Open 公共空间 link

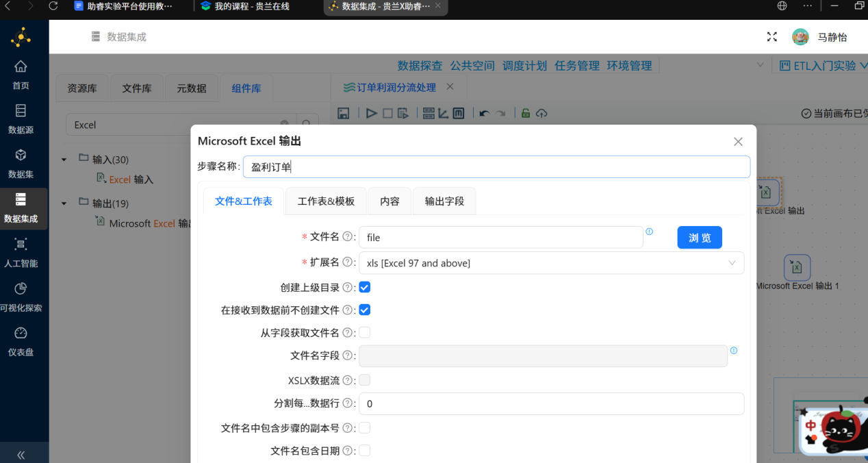(x=472, y=66)
